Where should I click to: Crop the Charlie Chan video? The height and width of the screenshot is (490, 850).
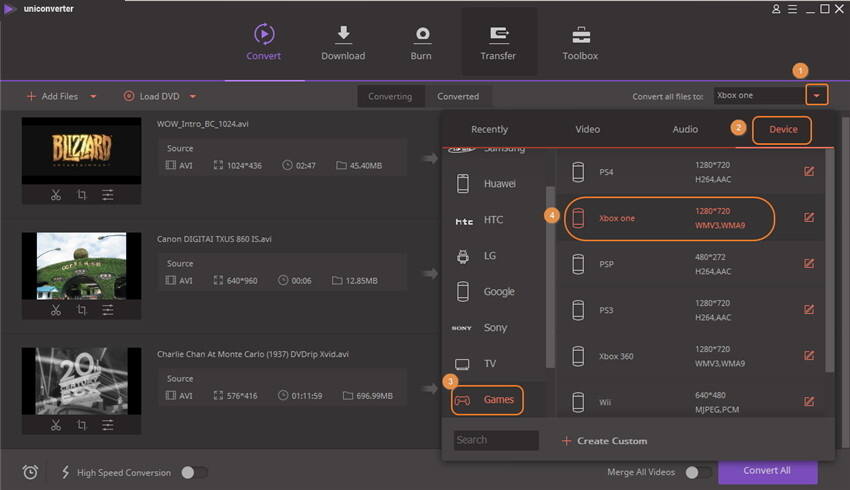click(x=82, y=425)
